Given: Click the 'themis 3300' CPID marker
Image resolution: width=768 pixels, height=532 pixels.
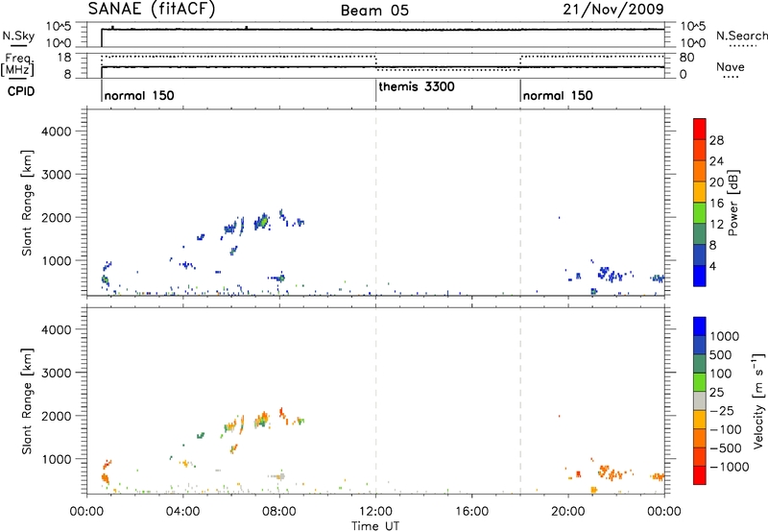Looking at the screenshot, I should pos(417,86).
